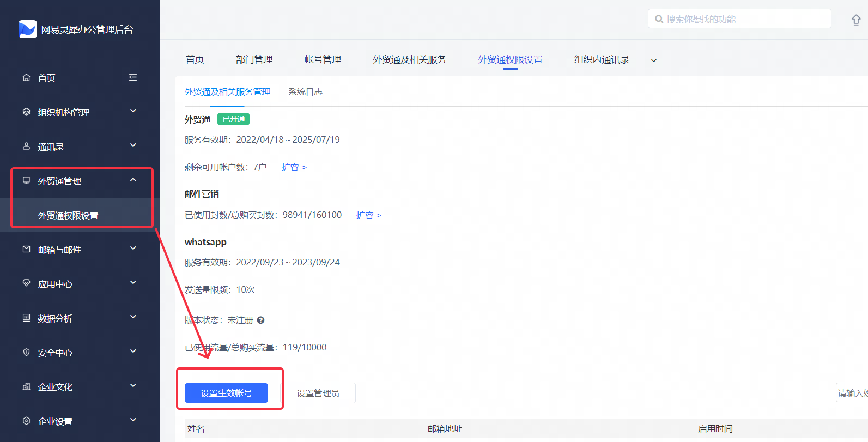The image size is (868, 442).
Task: Switch to the 部门管理 tab
Action: 254,59
